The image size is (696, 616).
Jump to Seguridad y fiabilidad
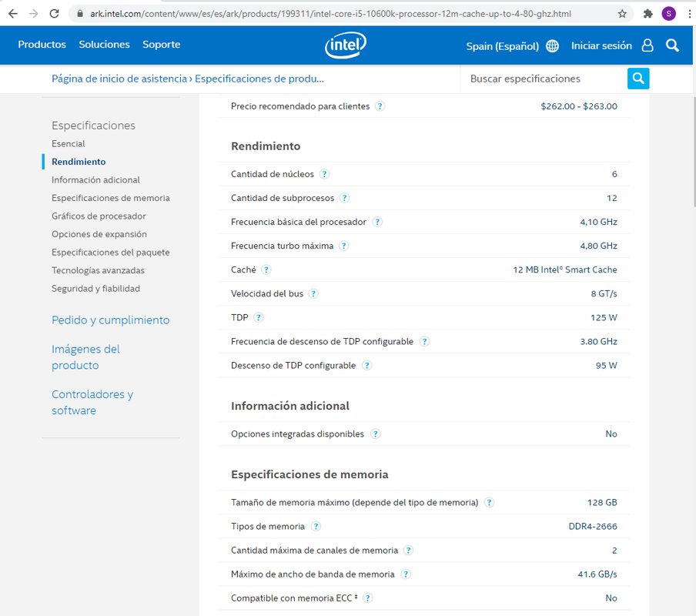click(95, 289)
